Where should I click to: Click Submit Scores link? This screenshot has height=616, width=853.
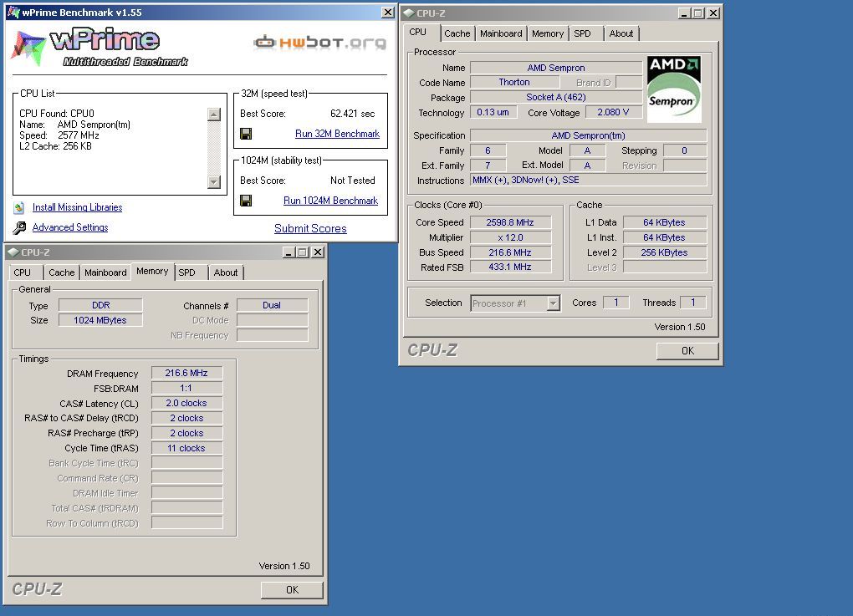click(310, 228)
